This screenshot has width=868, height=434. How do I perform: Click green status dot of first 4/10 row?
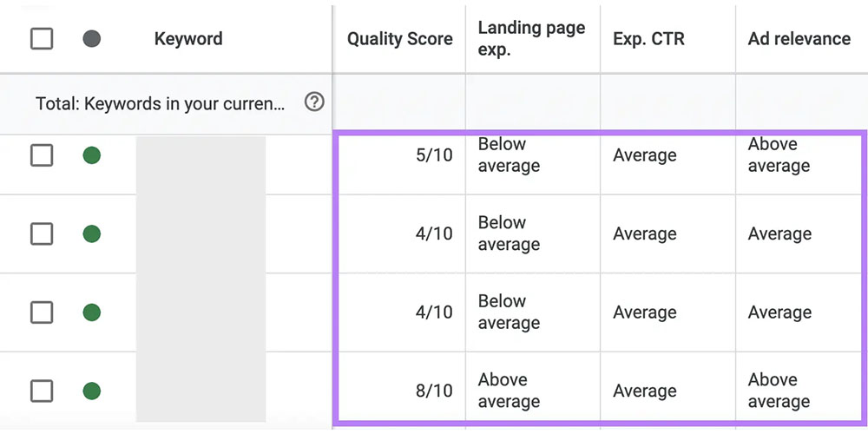92,233
